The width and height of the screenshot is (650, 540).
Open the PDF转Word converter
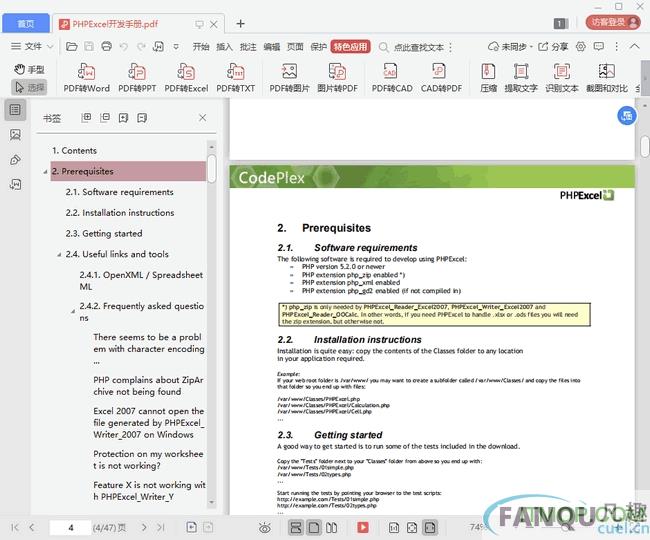click(87, 77)
